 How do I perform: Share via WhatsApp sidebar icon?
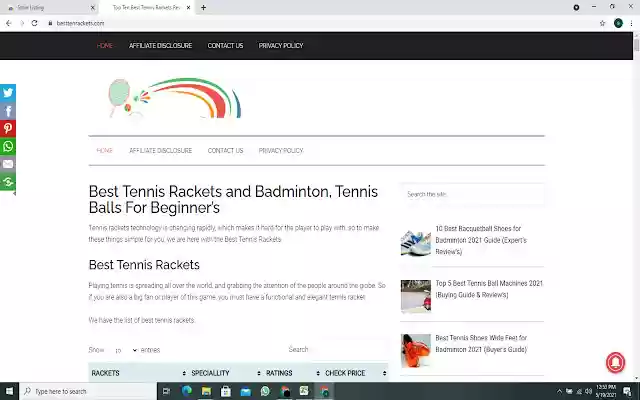pyautogui.click(x=8, y=147)
